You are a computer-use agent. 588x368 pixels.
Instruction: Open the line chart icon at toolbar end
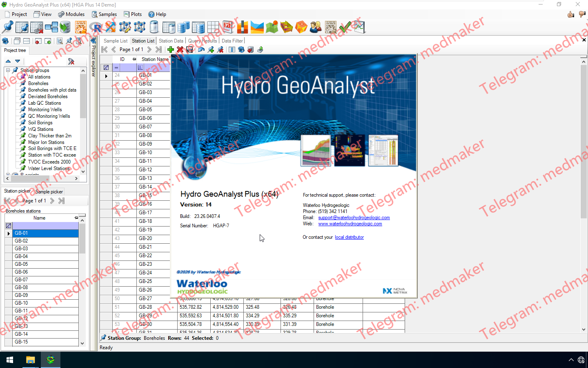click(359, 27)
